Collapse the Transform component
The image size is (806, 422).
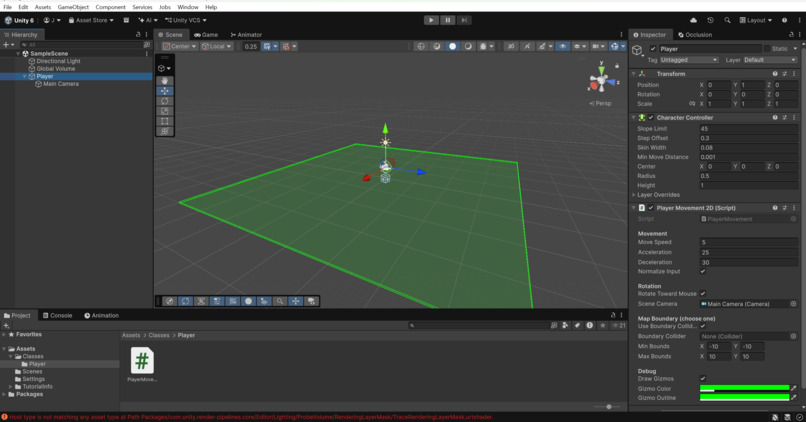pos(633,74)
